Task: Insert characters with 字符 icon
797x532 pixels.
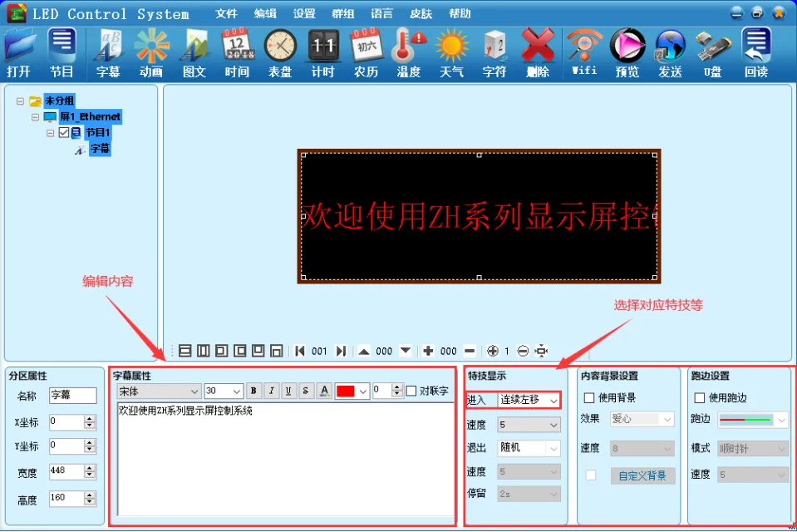Action: 494,53
